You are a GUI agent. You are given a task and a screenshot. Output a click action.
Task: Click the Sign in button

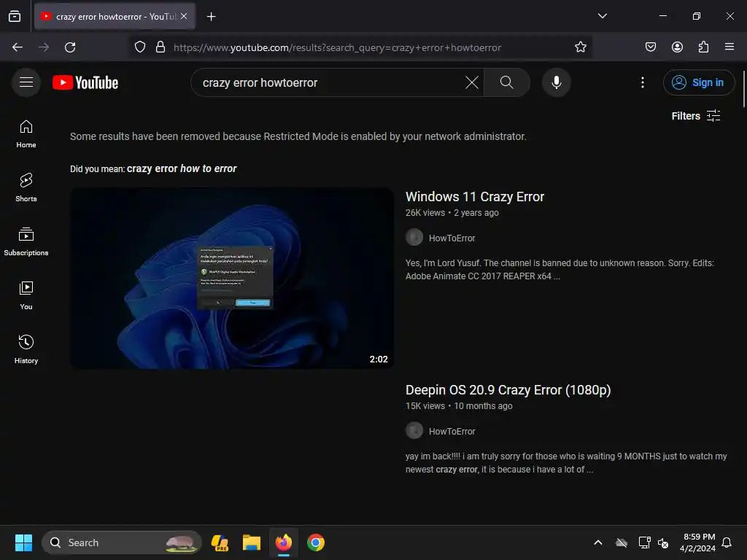[x=698, y=82]
